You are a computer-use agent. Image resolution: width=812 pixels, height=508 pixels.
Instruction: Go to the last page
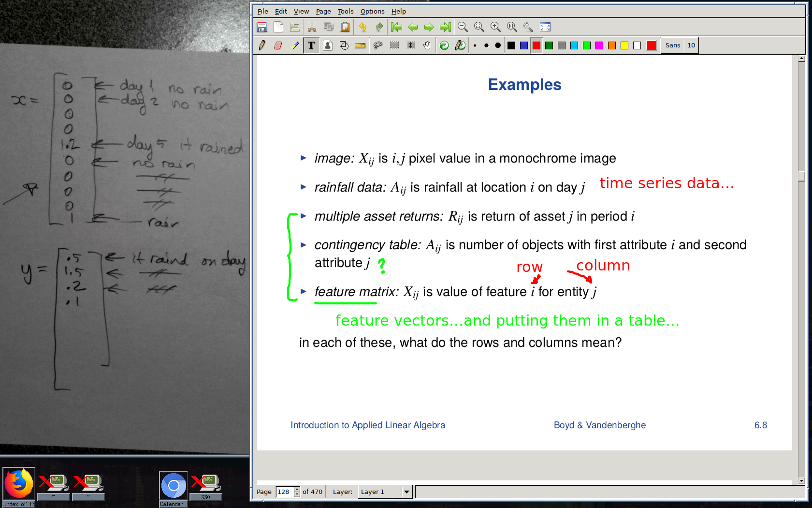pyautogui.click(x=445, y=27)
